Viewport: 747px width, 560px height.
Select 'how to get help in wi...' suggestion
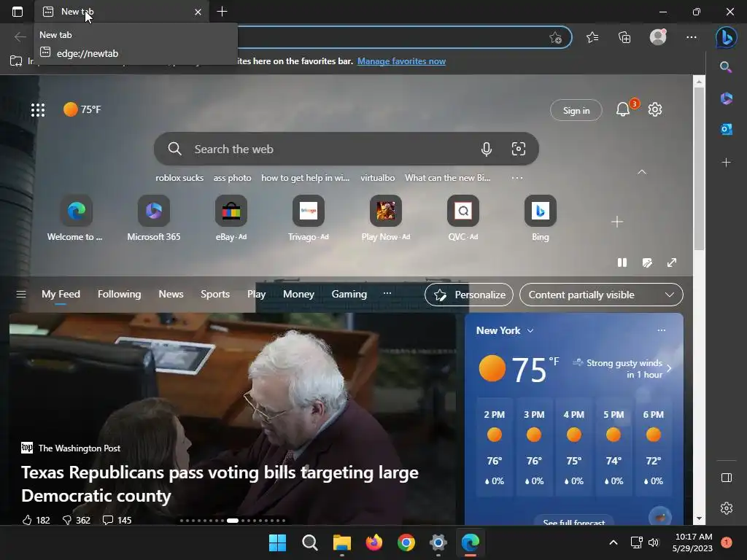point(306,178)
